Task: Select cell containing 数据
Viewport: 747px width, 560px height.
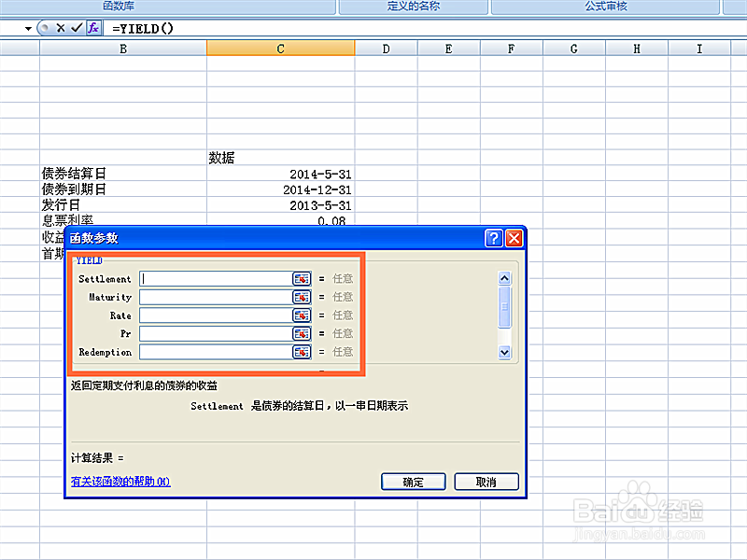Action: 281,158
